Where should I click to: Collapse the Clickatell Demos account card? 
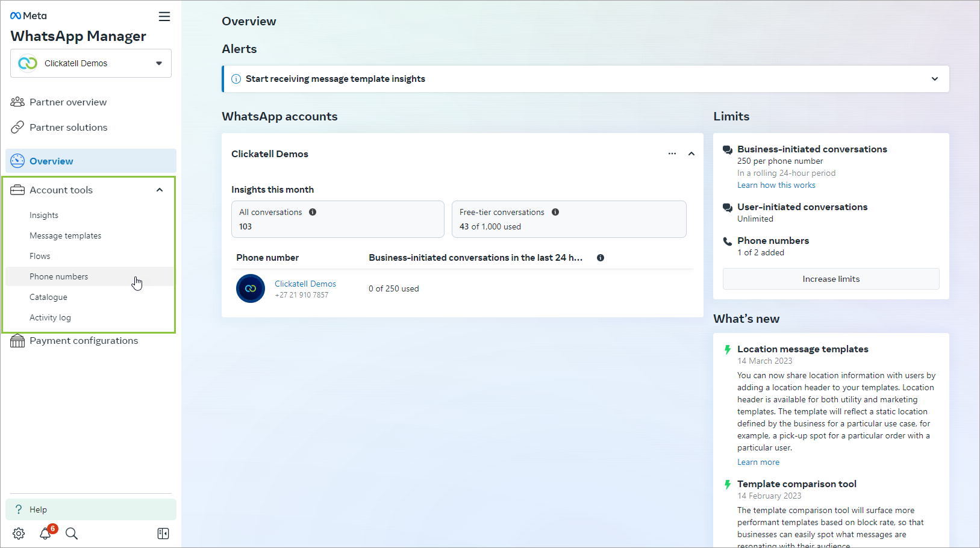pyautogui.click(x=691, y=154)
